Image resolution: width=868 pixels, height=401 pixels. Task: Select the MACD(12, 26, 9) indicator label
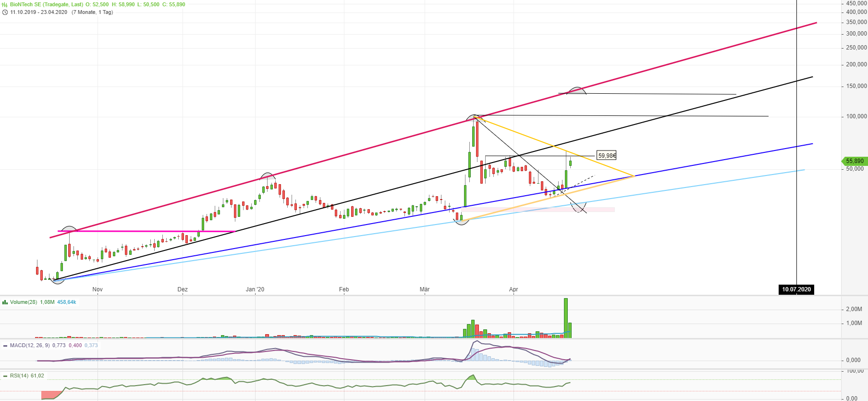30,346
